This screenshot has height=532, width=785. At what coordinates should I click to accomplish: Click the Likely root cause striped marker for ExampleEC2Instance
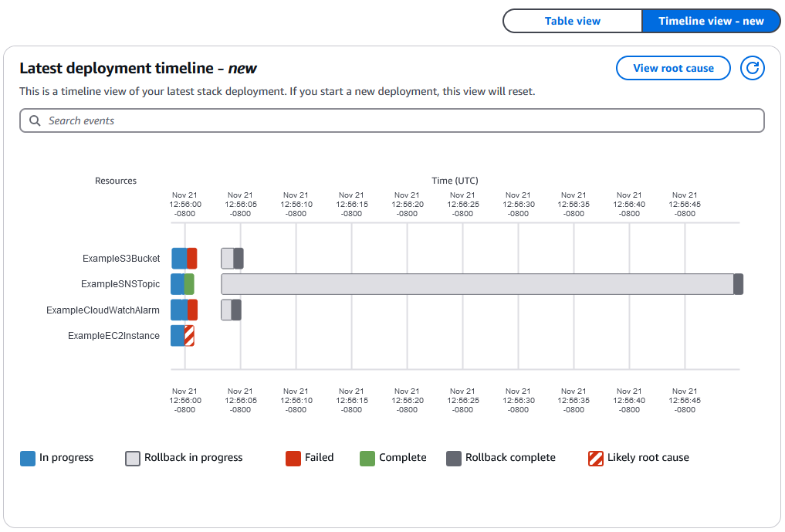tap(188, 335)
